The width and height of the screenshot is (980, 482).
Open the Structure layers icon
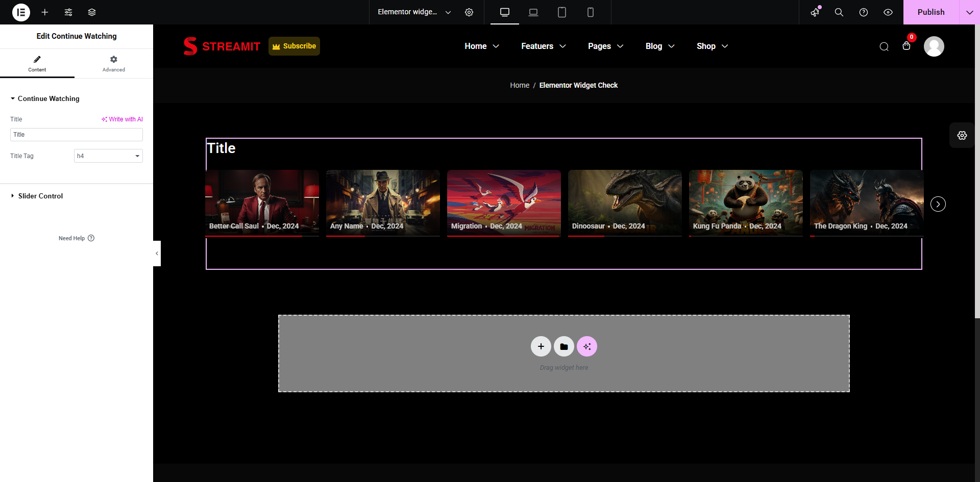(x=92, y=12)
